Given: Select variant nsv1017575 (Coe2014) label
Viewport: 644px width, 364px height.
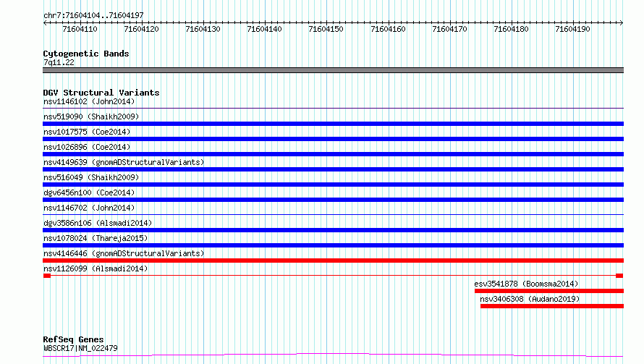Looking at the screenshot, I should pyautogui.click(x=87, y=132).
